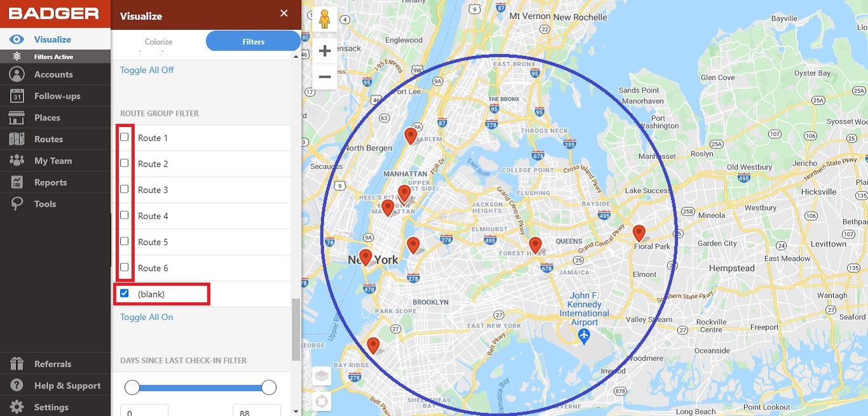Switch to the Colorize tab
This screenshot has width=868, height=416.
coord(158,41)
